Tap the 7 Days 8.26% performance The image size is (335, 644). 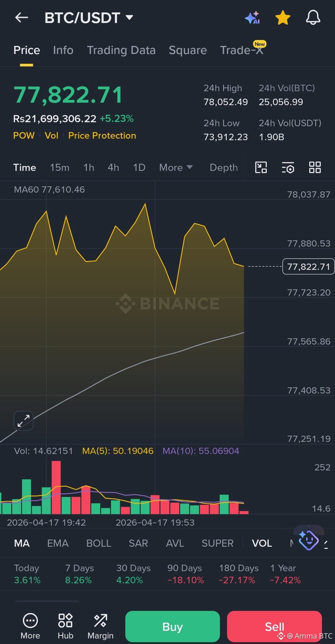[x=79, y=574]
